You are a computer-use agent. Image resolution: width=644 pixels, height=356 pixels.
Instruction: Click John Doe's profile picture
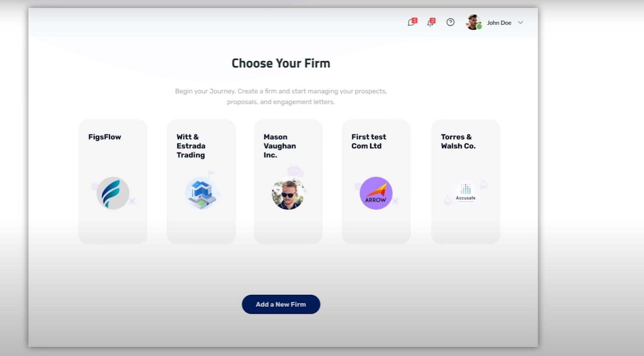(473, 22)
